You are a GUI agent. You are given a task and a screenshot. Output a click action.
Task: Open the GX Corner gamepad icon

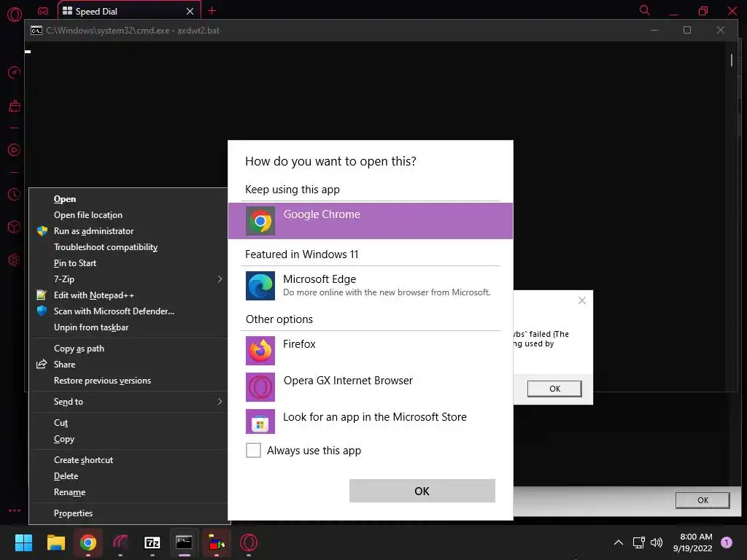pos(43,11)
